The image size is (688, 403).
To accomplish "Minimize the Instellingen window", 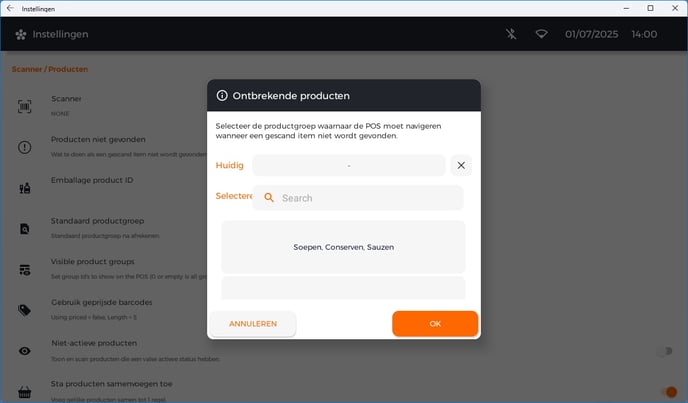I will pos(626,8).
